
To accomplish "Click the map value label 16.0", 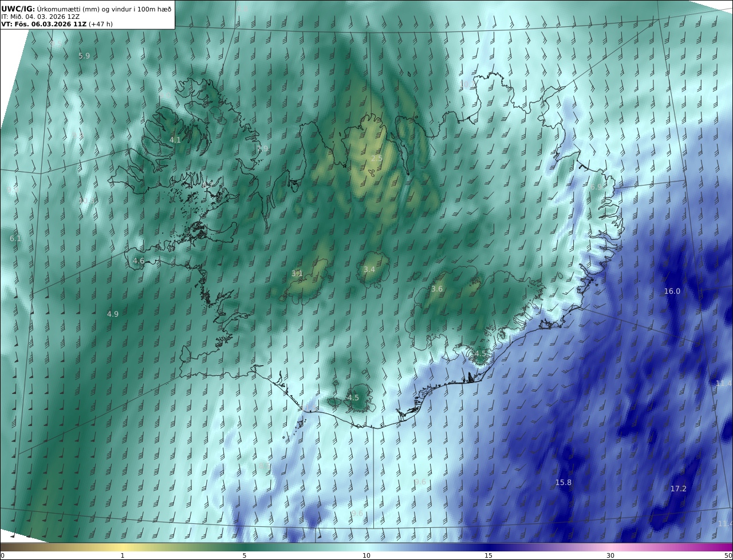I will tap(672, 291).
